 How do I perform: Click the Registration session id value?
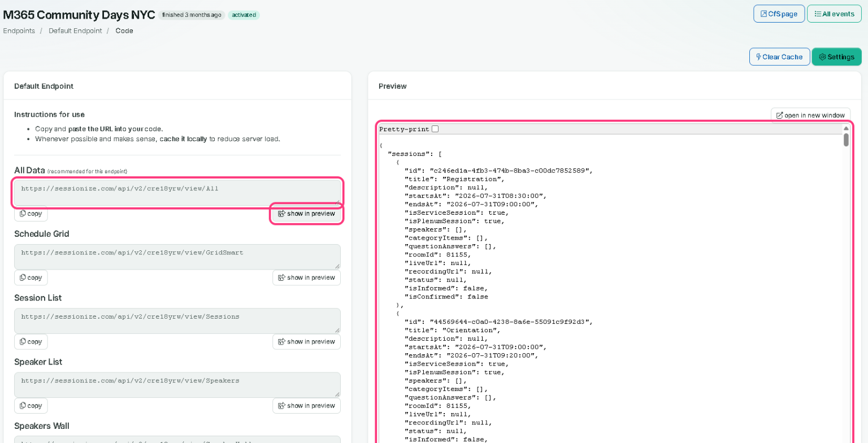(x=511, y=171)
